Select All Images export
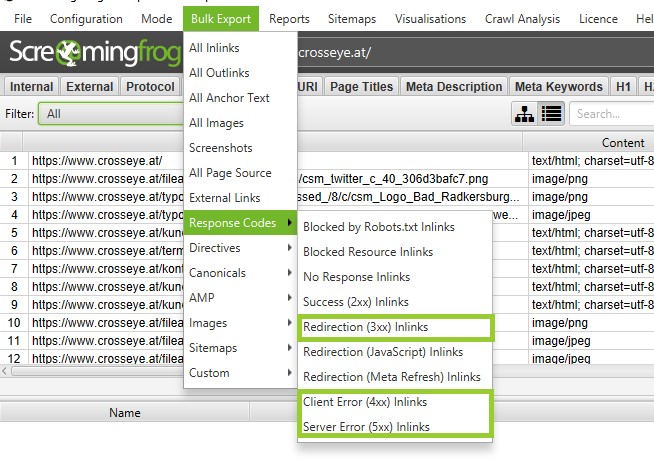Screen dimensions: 654x463 pos(240,123)
